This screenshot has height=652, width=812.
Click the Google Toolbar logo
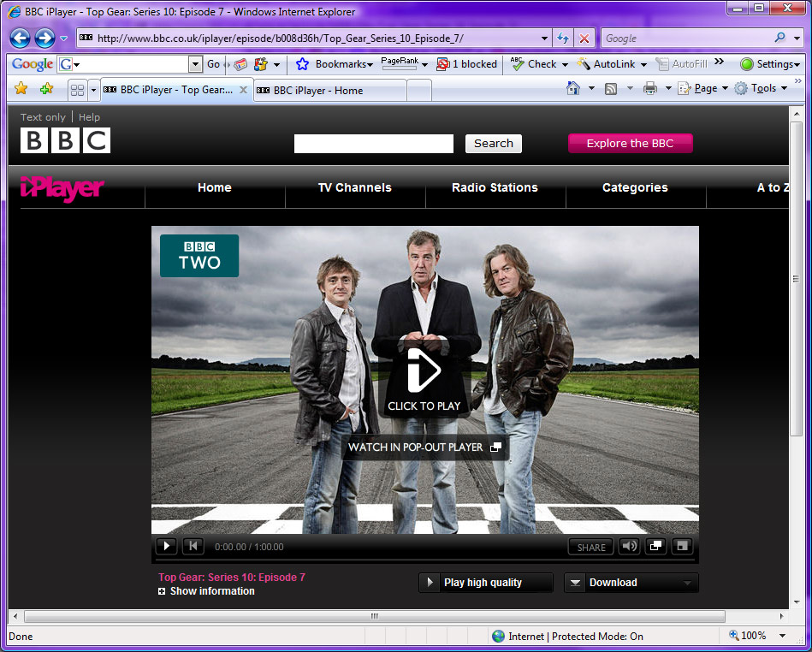33,64
